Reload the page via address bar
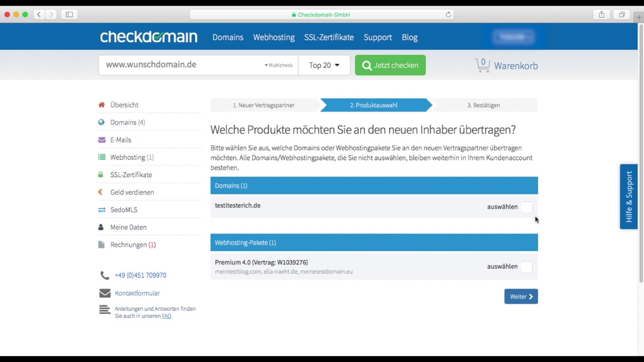The height and width of the screenshot is (362, 644). (x=448, y=15)
